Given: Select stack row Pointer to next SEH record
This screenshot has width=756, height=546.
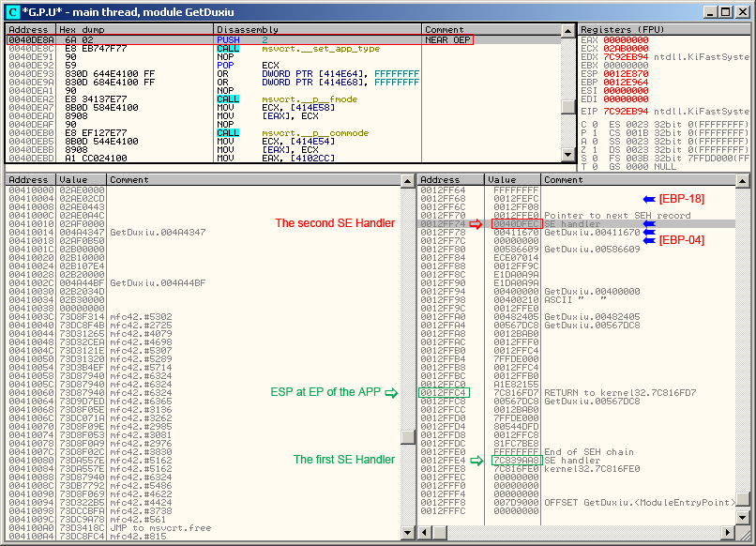Looking at the screenshot, I should coord(577,216).
